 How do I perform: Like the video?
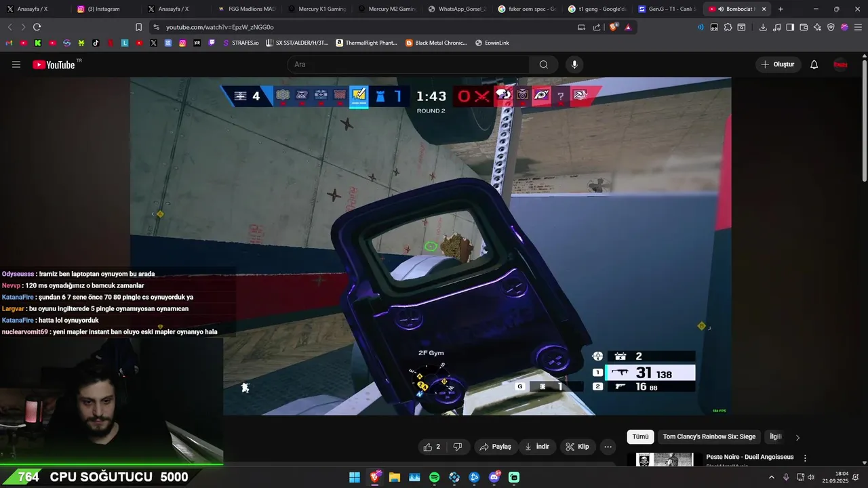point(432,447)
